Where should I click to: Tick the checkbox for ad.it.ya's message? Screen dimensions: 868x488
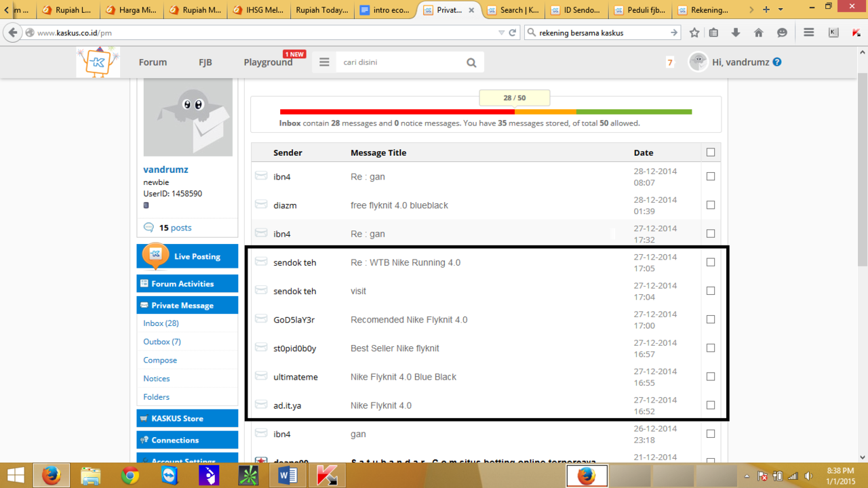click(x=711, y=405)
